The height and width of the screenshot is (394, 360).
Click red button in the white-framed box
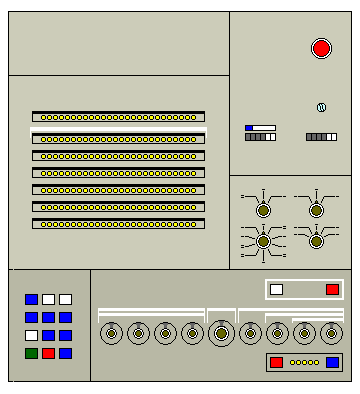click(332, 289)
